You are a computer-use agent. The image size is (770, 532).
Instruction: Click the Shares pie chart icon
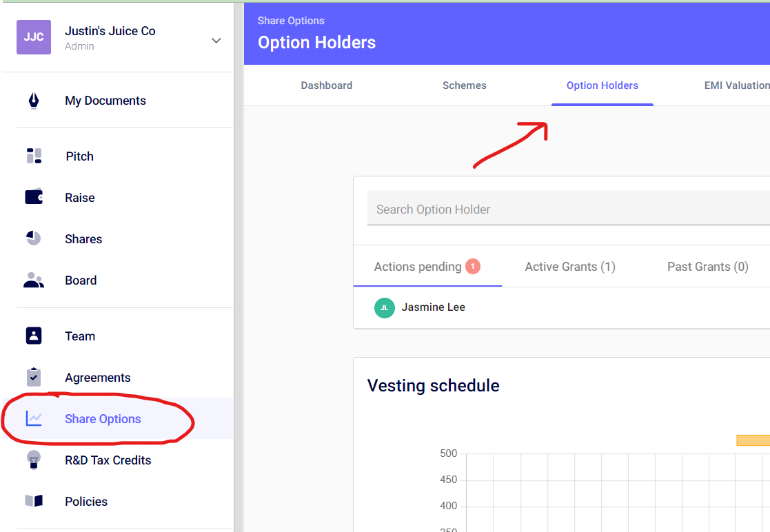pyautogui.click(x=34, y=239)
